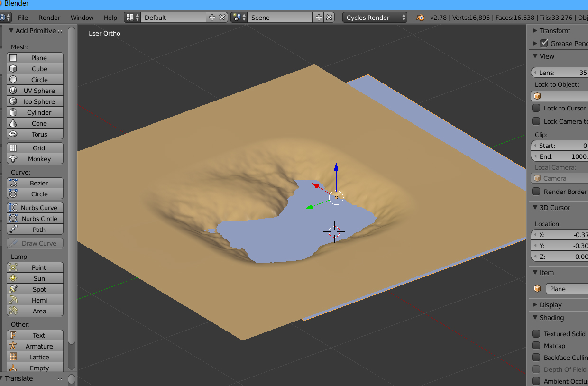Enable Lock to Cursor checkbox
The image size is (588, 386).
tap(536, 108)
